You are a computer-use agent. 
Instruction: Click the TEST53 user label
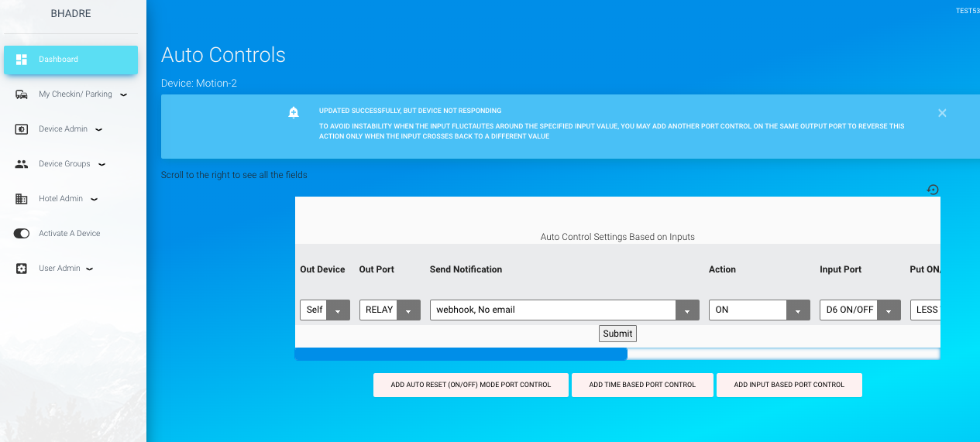pos(967,11)
